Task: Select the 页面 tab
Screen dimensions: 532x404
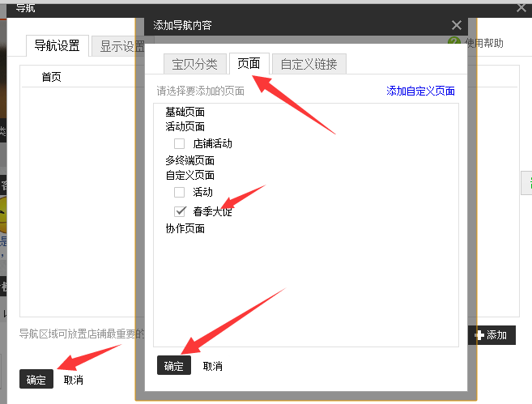Action: pyautogui.click(x=249, y=64)
